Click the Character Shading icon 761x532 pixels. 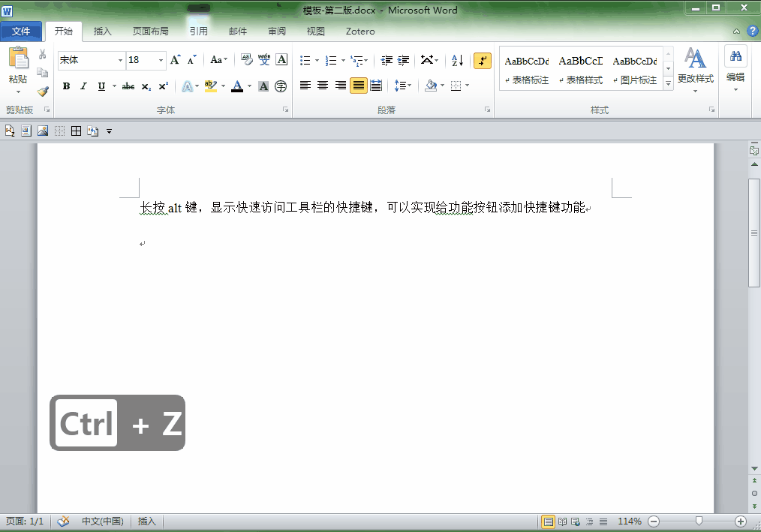tap(262, 86)
